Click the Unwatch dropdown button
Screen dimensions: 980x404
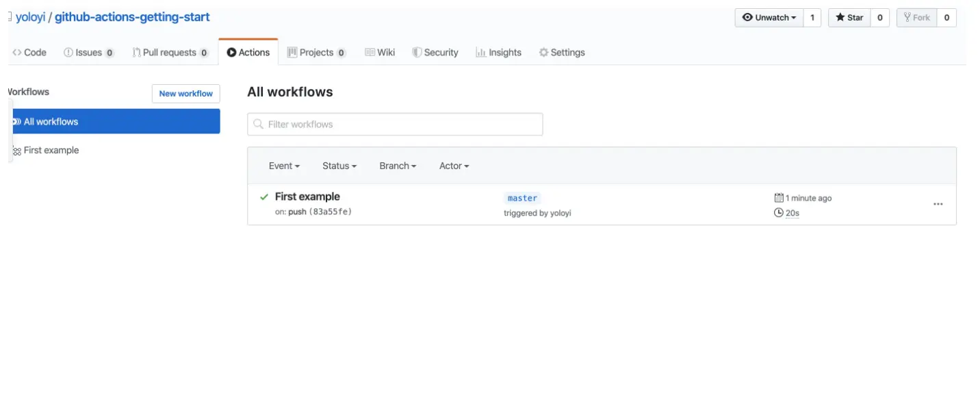coord(769,18)
